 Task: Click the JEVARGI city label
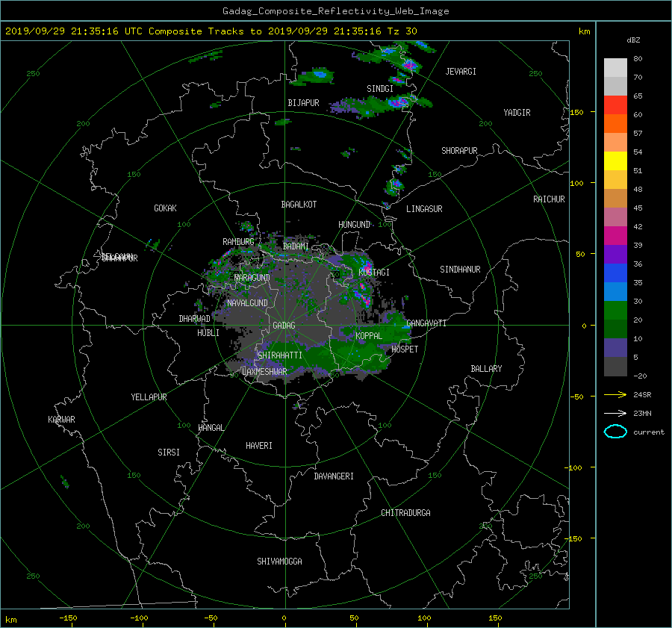(461, 72)
